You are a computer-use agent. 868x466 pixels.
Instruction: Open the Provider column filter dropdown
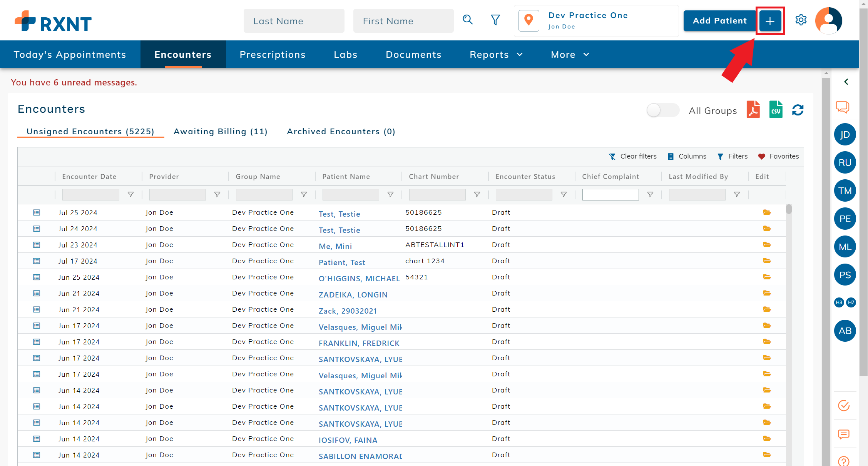coord(217,194)
